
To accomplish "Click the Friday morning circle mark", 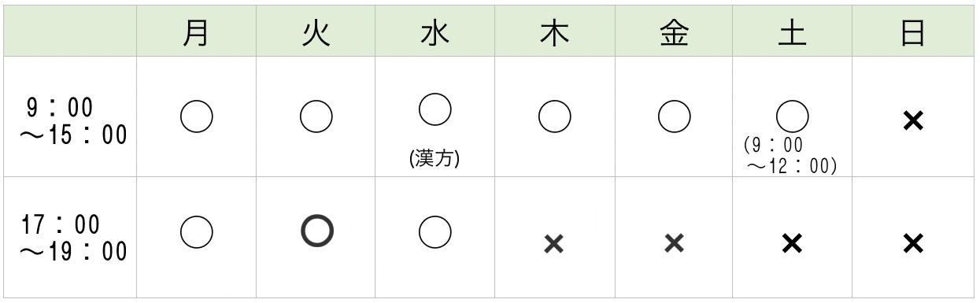I will 673,118.
